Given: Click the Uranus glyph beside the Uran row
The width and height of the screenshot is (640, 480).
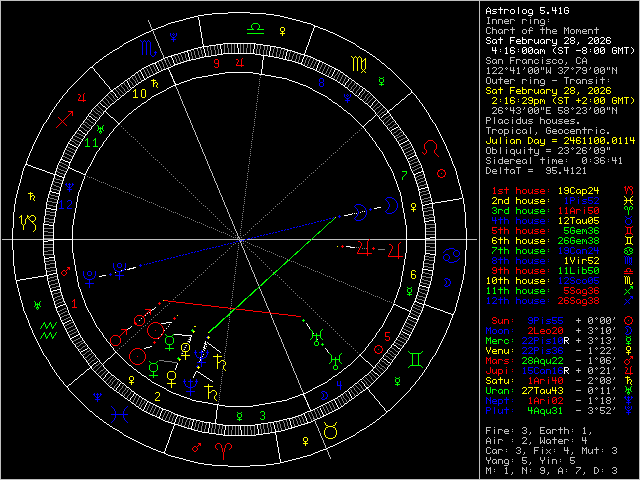Looking at the screenshot, I should (x=629, y=391).
